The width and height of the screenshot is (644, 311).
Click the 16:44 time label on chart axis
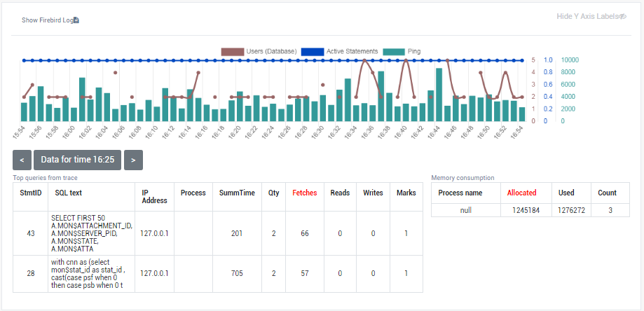point(434,132)
